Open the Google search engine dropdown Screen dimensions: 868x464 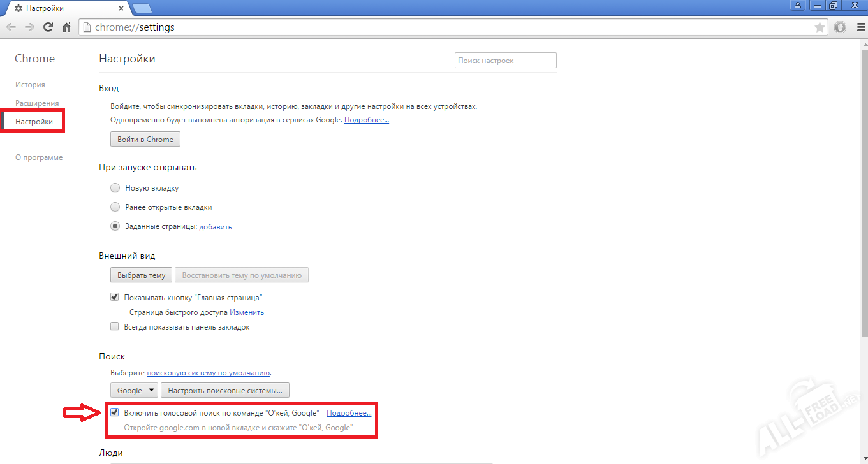[135, 390]
